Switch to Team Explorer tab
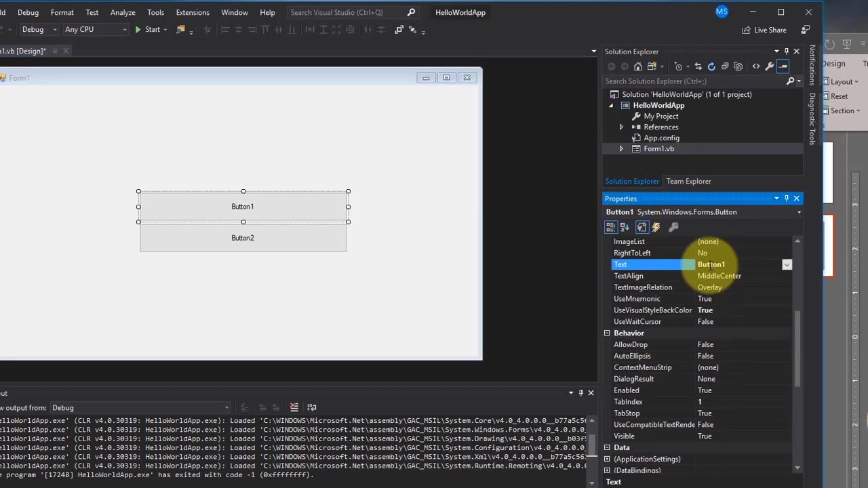Image resolution: width=868 pixels, height=488 pixels. tap(688, 181)
